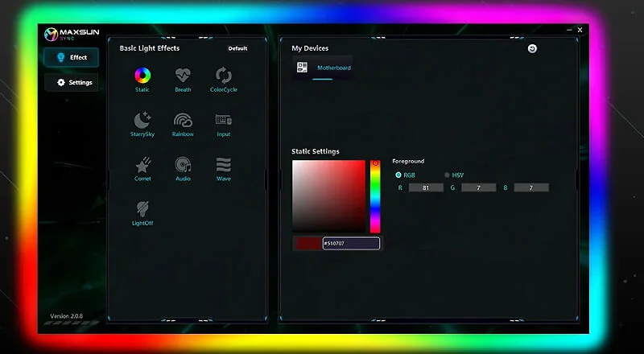Viewport: 644px width, 354px height.
Task: Select the RGB radio button
Action: point(398,175)
